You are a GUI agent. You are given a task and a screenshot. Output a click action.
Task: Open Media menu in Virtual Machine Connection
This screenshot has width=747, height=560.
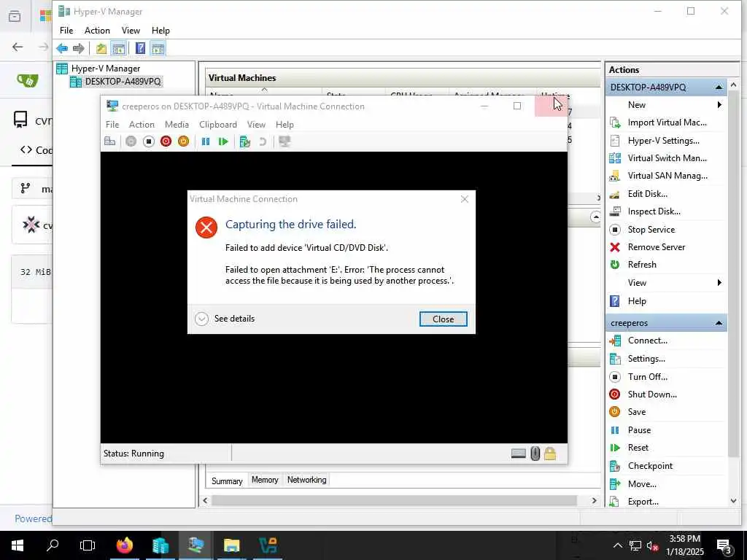177,124
